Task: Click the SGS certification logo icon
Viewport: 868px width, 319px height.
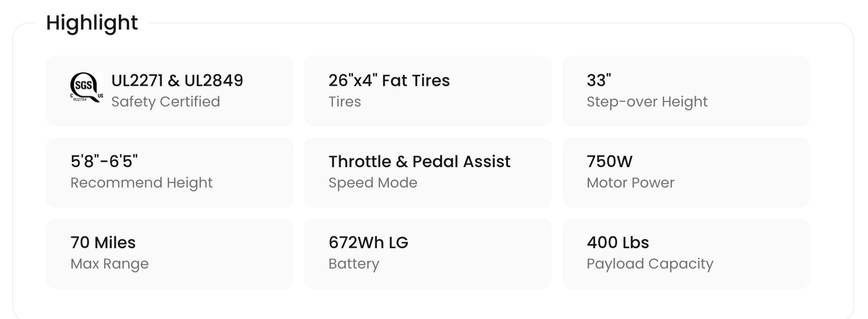Action: pyautogui.click(x=86, y=87)
